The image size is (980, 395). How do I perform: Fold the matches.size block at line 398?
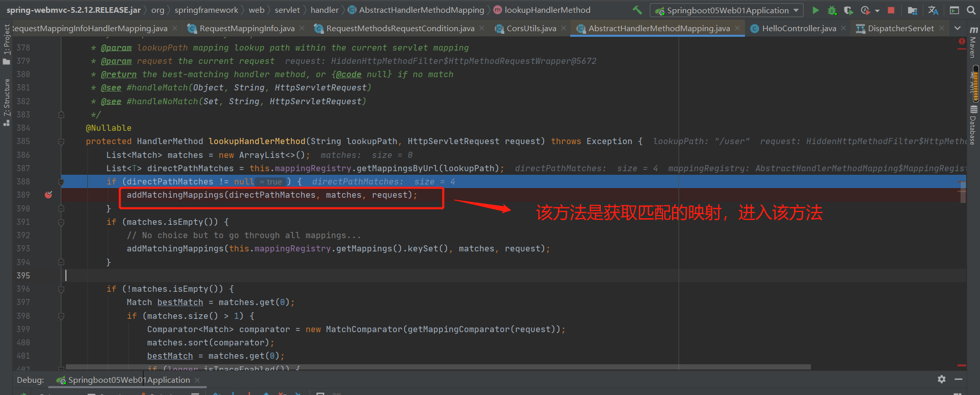point(61,316)
